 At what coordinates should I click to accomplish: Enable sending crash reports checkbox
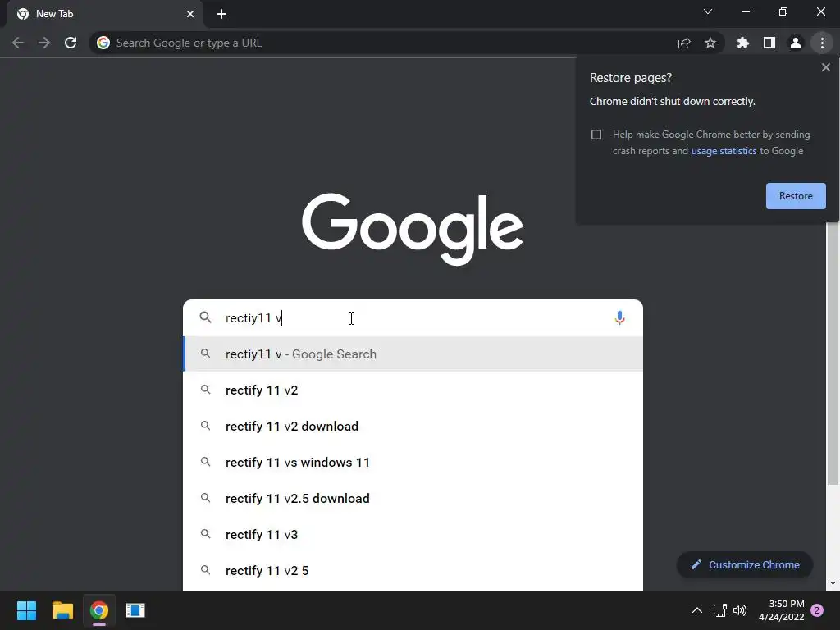[596, 135]
